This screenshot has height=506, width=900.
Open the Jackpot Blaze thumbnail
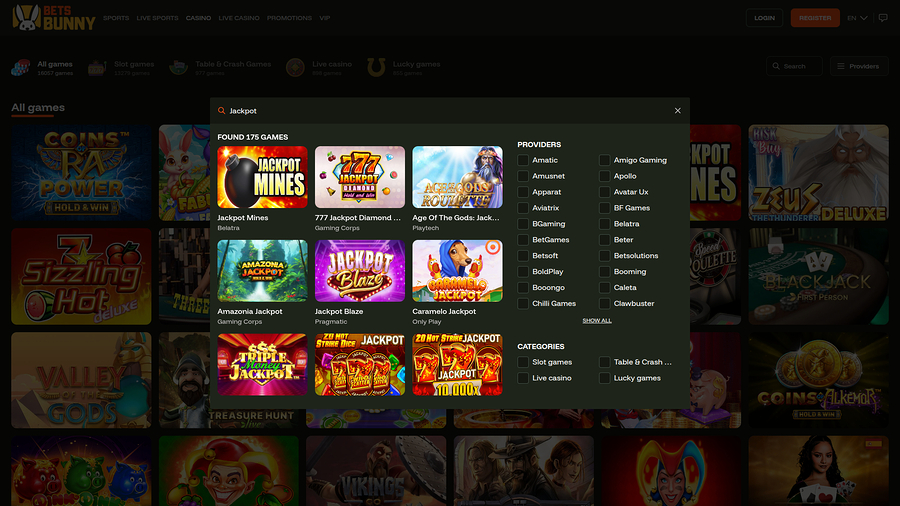pos(360,271)
